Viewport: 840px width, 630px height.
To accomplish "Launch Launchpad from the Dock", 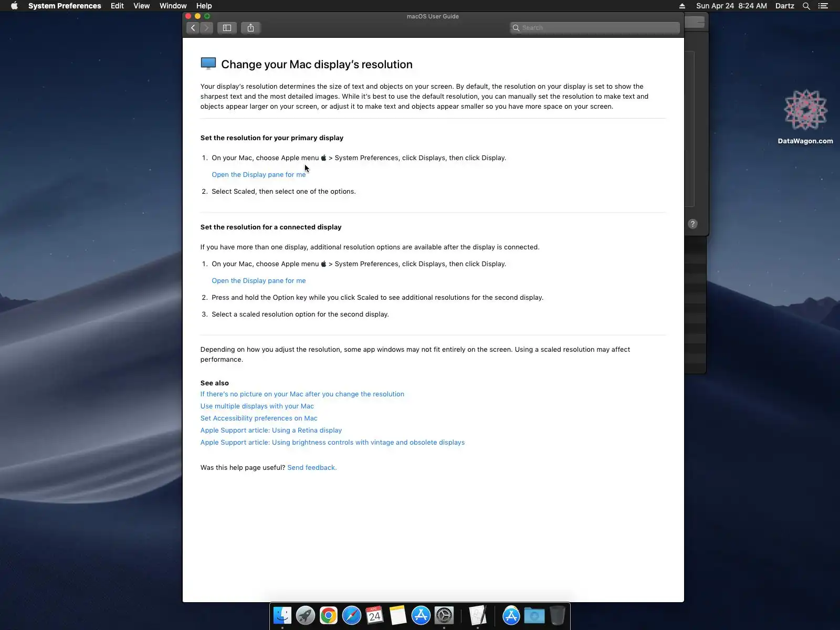I will tap(306, 615).
